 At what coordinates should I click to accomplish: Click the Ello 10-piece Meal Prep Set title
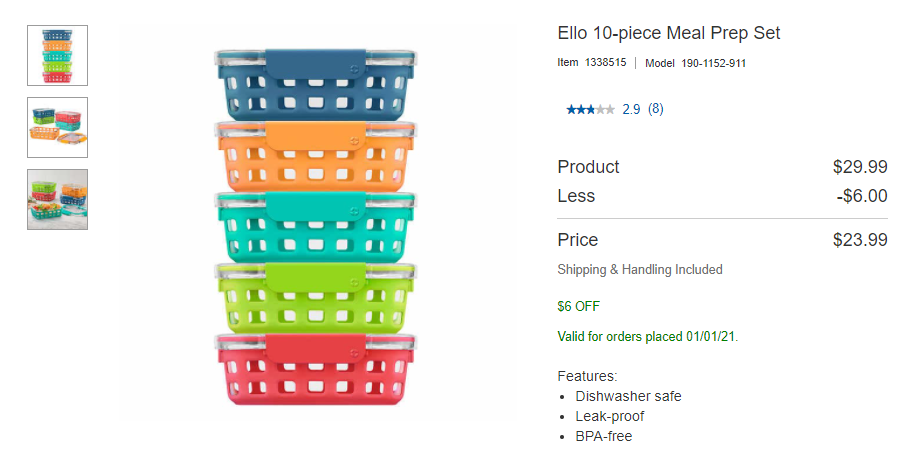[668, 33]
